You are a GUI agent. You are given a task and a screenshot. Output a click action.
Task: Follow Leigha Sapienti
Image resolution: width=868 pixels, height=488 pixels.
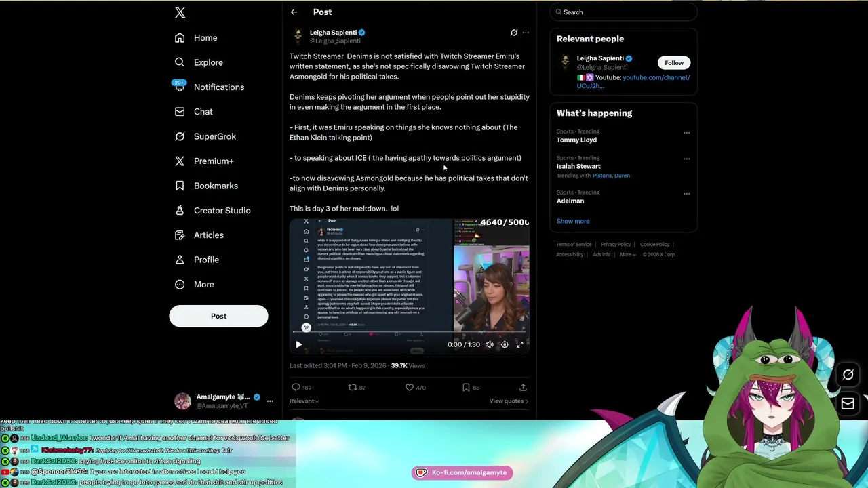[x=674, y=63]
